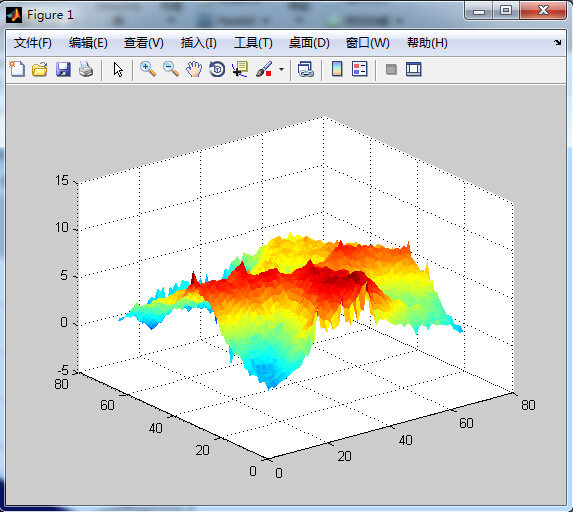Print the figure with the printer icon

[x=86, y=69]
